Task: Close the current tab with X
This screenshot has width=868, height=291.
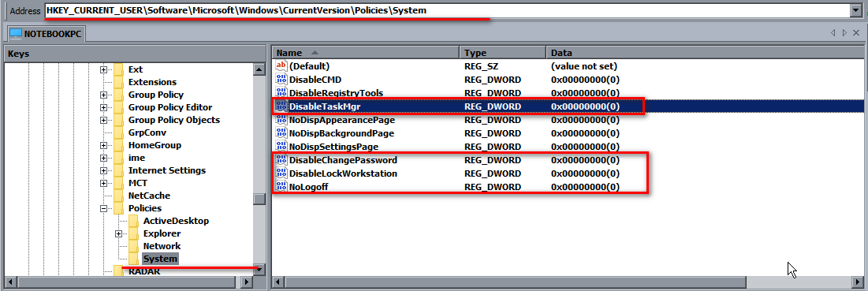Action: (x=856, y=34)
